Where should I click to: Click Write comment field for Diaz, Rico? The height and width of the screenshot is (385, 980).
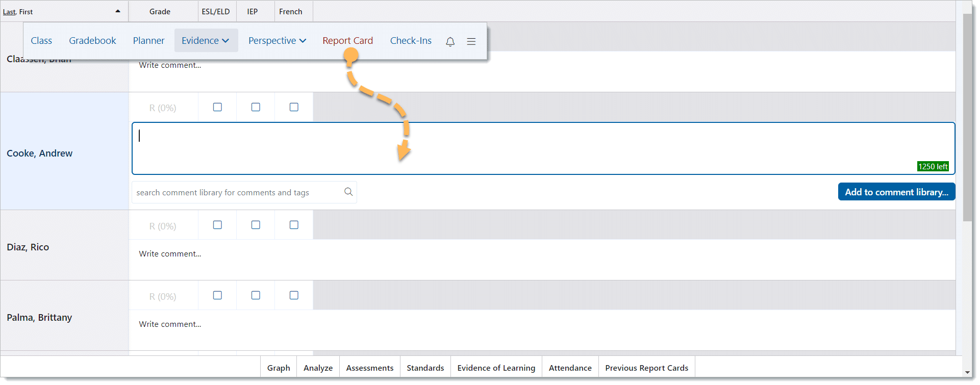(x=170, y=254)
